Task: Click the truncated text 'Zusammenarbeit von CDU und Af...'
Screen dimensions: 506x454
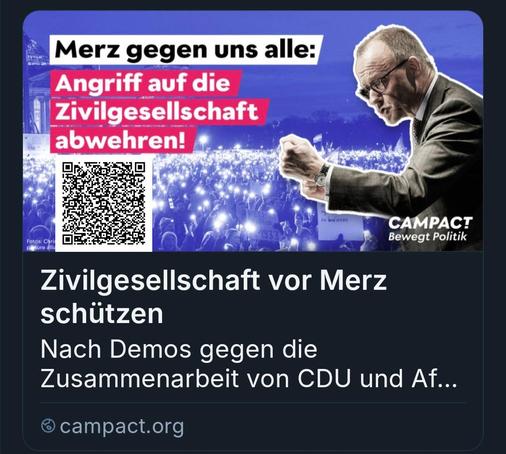Action: coord(249,378)
